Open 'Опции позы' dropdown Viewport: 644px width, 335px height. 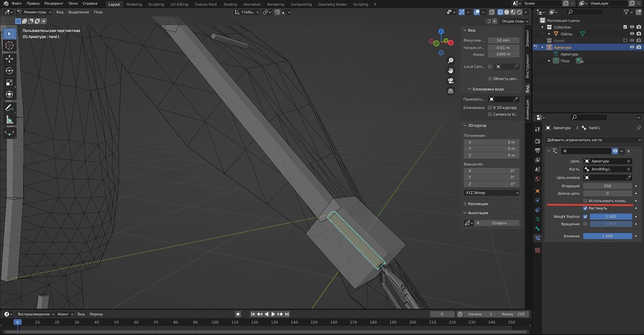(x=514, y=21)
